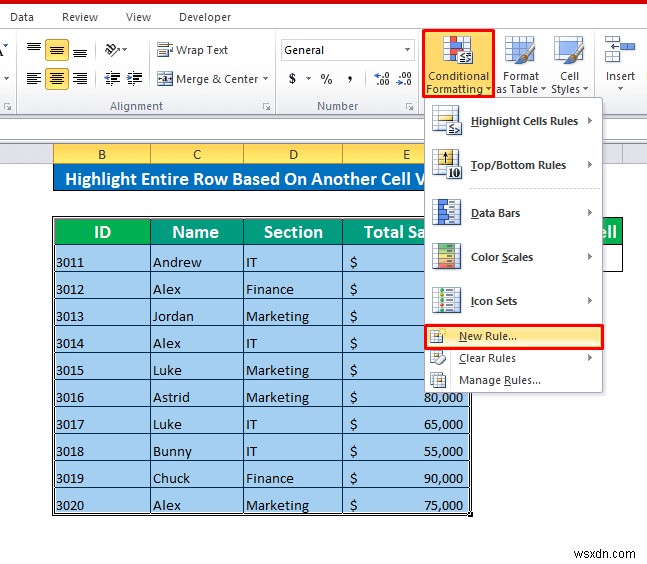Select the Bunny name cell
This screenshot has width=647, height=564.
click(197, 447)
